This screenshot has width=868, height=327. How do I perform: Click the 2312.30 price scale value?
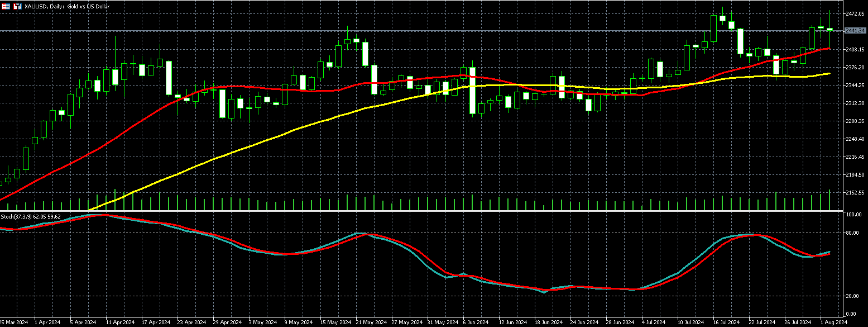point(855,103)
